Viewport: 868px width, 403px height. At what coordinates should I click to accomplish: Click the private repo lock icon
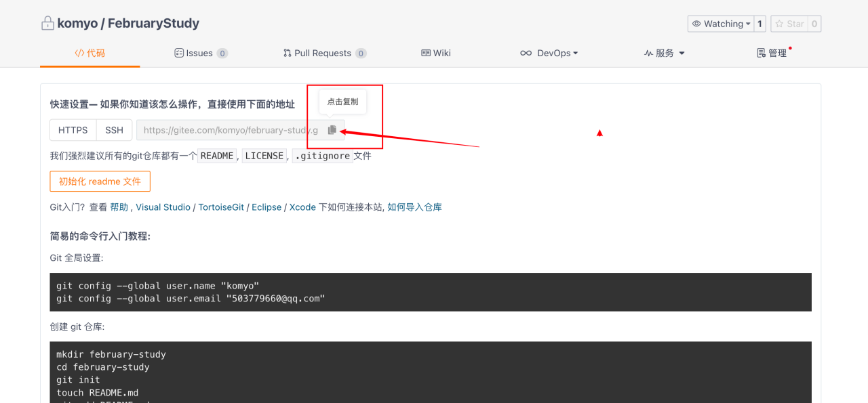[47, 24]
